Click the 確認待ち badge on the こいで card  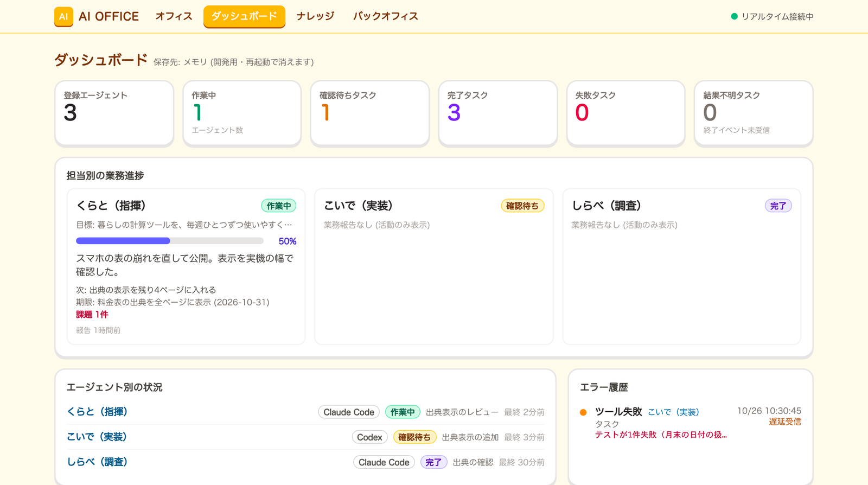click(522, 206)
